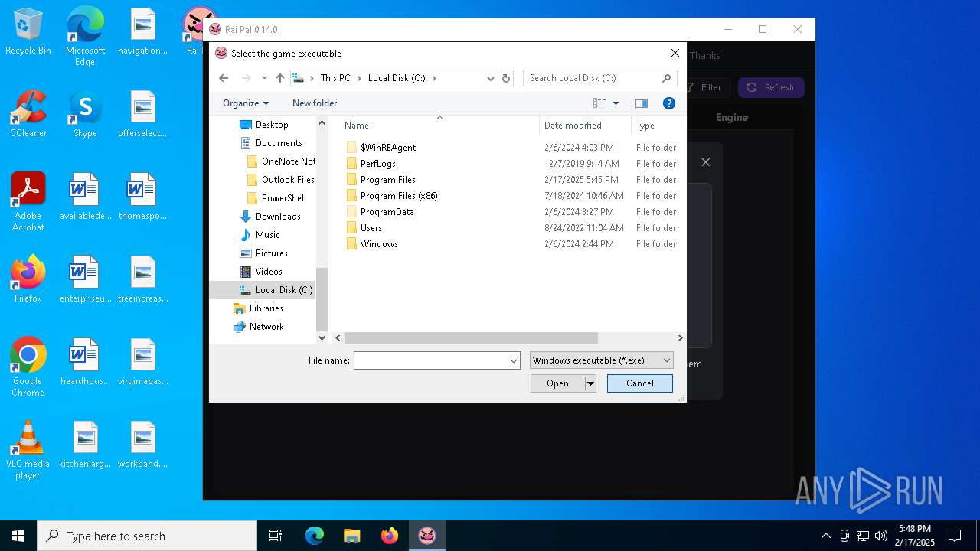Select Downloads in the navigation tree
980x551 pixels.
pos(270,217)
